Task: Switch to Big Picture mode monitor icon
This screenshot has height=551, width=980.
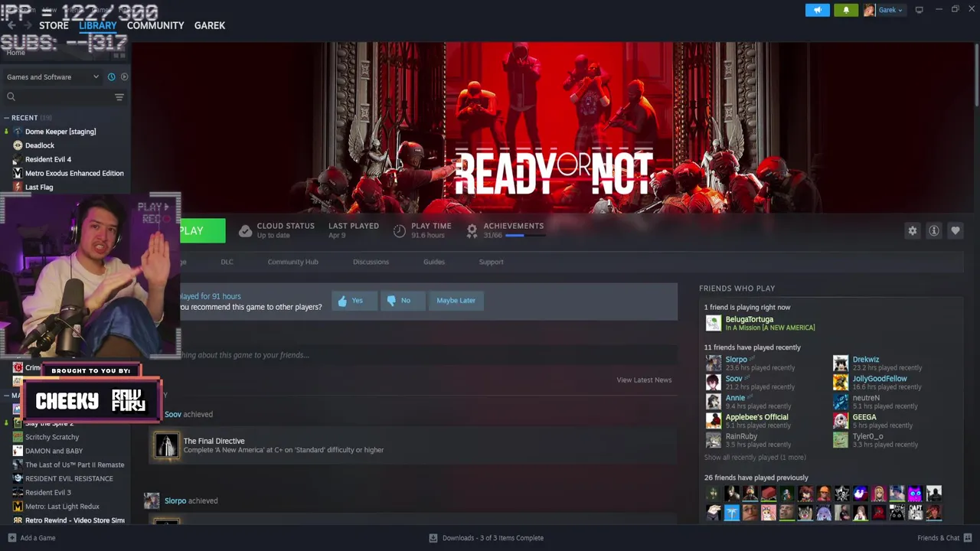Action: point(919,10)
